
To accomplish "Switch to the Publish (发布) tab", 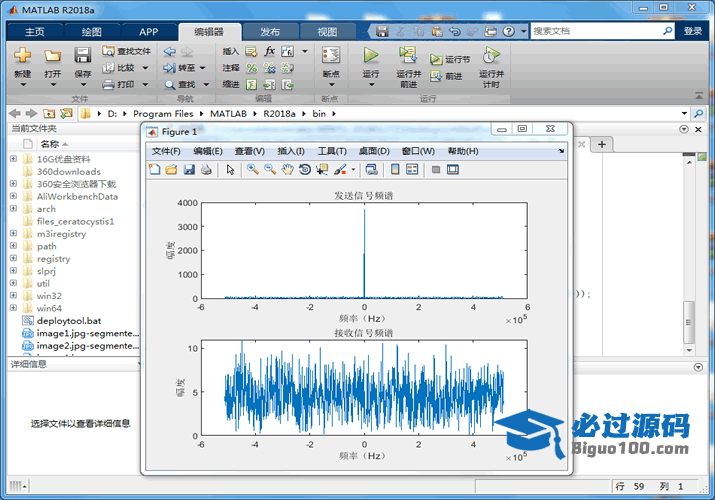I will [270, 31].
